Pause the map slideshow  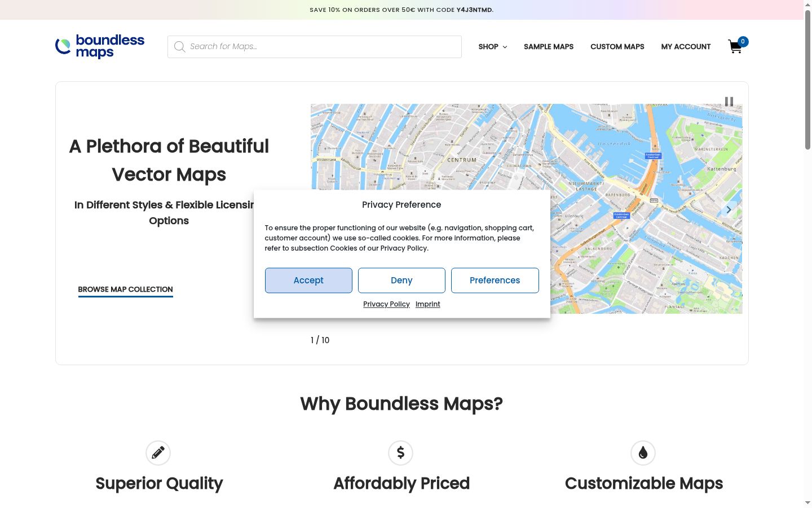[729, 102]
